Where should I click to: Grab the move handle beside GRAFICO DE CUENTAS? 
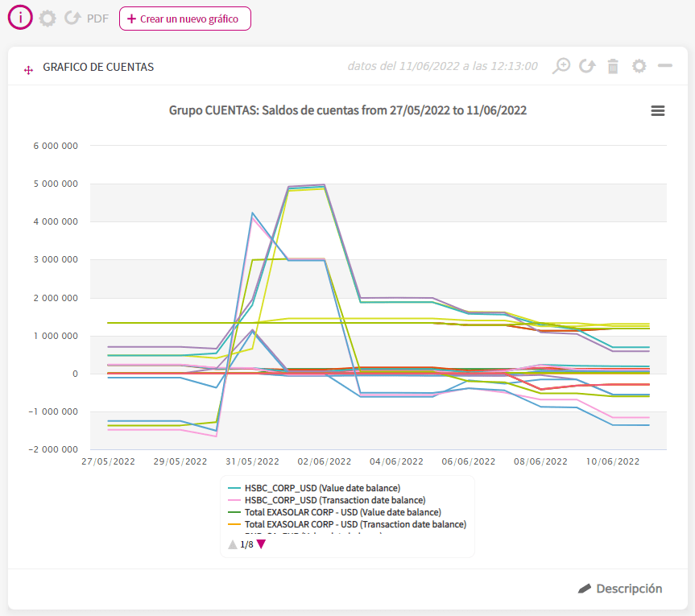click(x=28, y=70)
